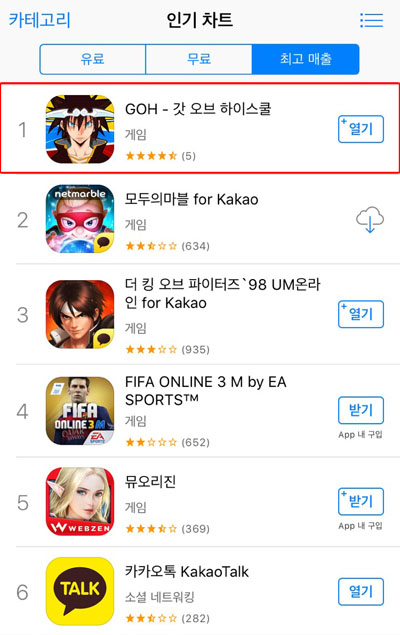
Task: Download 모두의마블 using the cloud icon
Action: (x=370, y=220)
